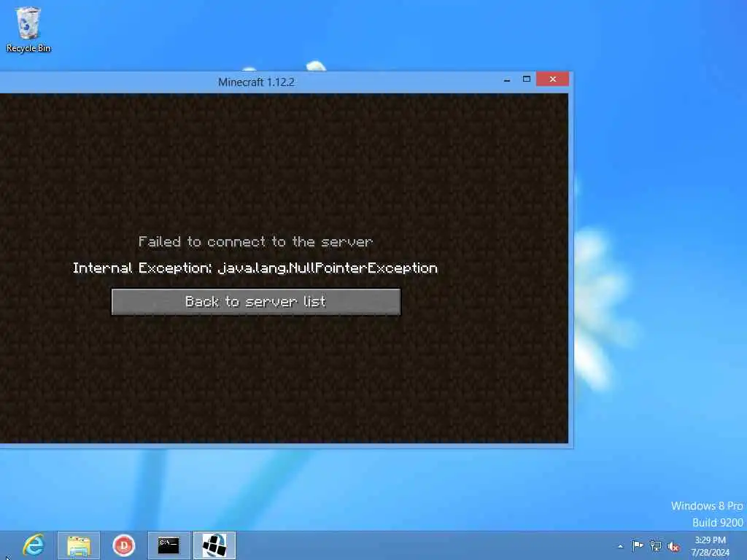This screenshot has height=560, width=747.
Task: Switch to the Command Prompt taskbar window
Action: click(x=169, y=545)
